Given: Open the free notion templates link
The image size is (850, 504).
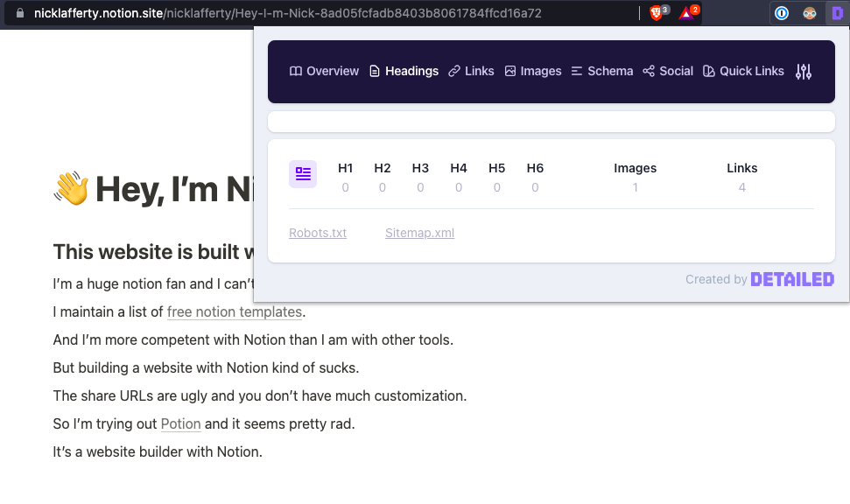Looking at the screenshot, I should coord(235,311).
